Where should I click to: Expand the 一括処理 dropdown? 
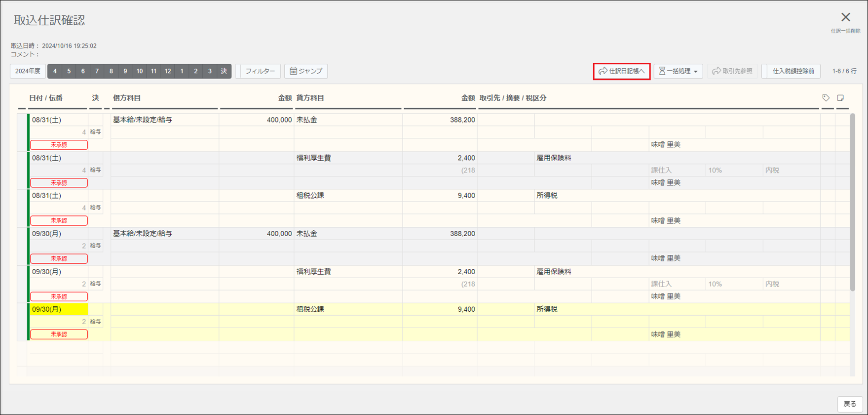(x=679, y=71)
